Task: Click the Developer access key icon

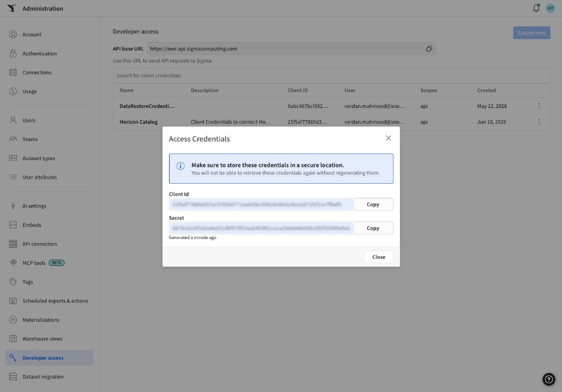Action: coord(13,357)
